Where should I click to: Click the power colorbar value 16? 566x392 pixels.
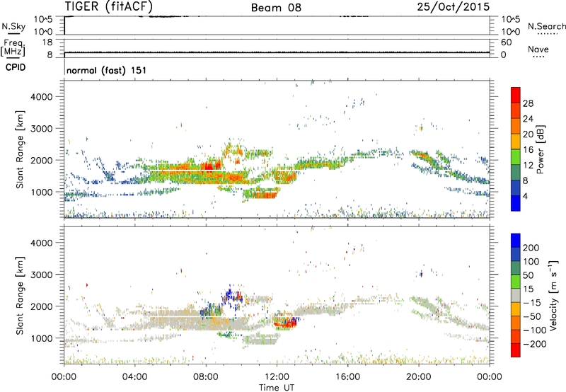click(x=528, y=150)
